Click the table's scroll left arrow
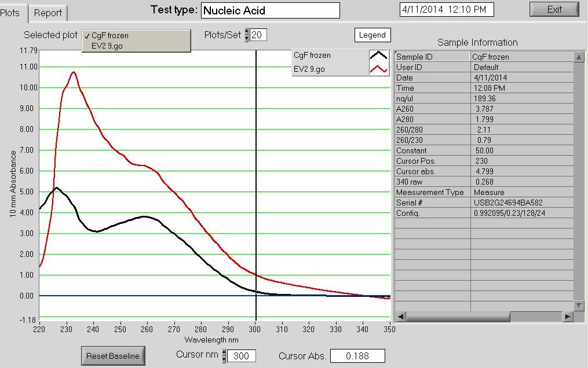The width and height of the screenshot is (588, 368). [399, 317]
